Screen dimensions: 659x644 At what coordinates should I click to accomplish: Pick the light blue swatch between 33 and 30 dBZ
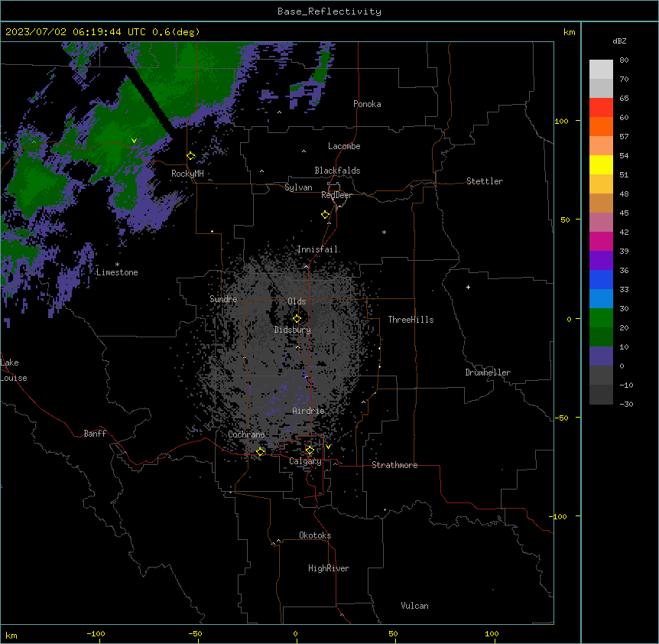coord(601,298)
